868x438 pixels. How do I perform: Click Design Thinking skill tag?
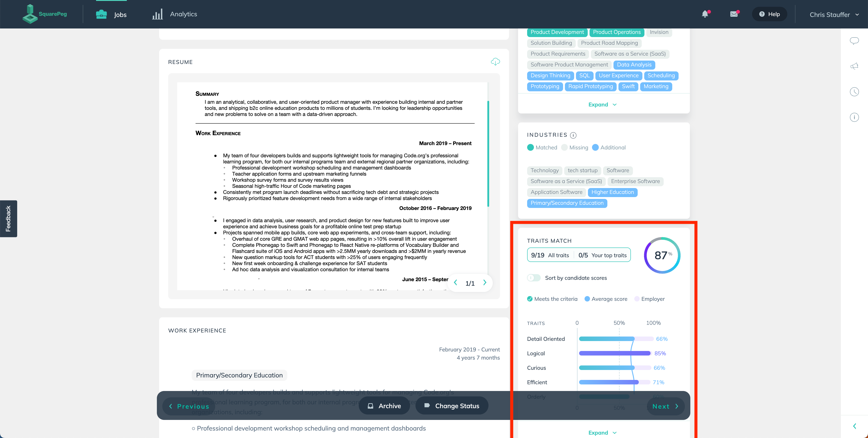pos(550,75)
